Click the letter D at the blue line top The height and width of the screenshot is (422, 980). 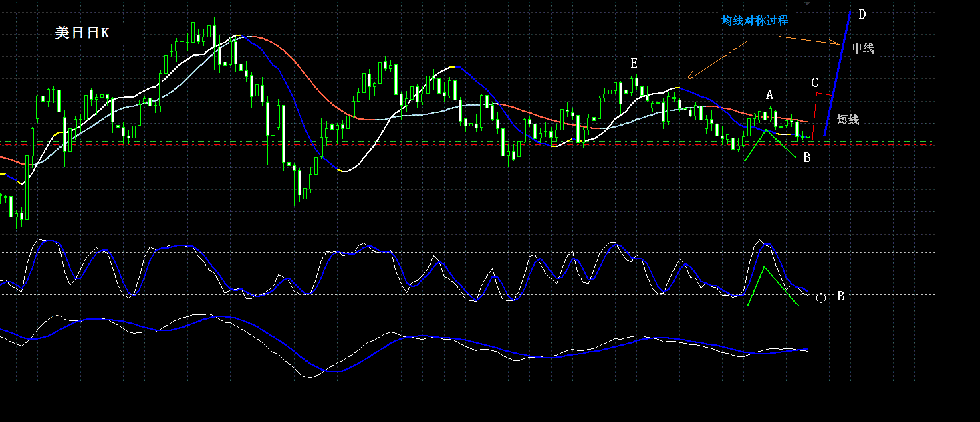point(862,15)
